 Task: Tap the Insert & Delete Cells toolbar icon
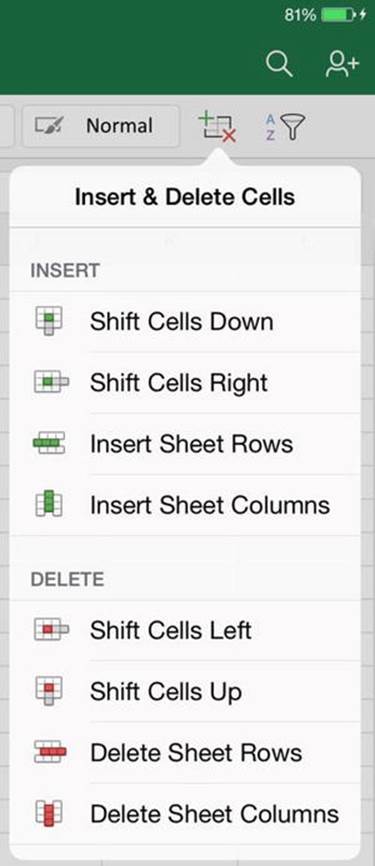point(216,127)
